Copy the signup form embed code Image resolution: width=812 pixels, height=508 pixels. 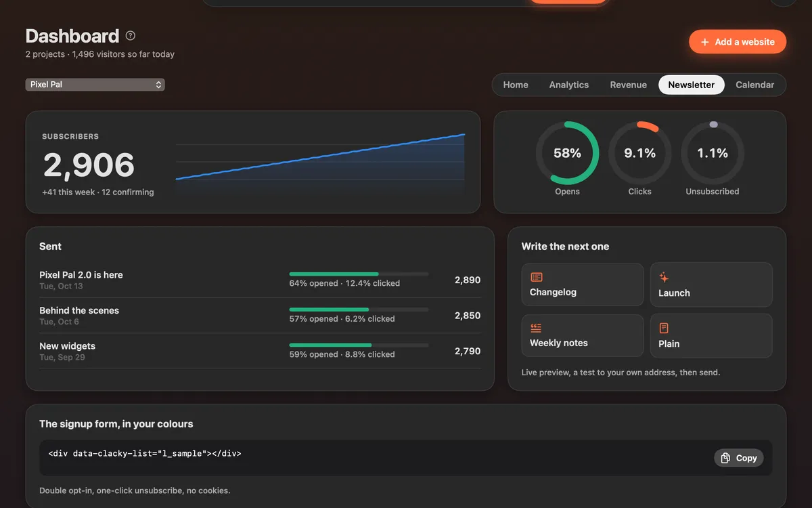[x=739, y=458]
